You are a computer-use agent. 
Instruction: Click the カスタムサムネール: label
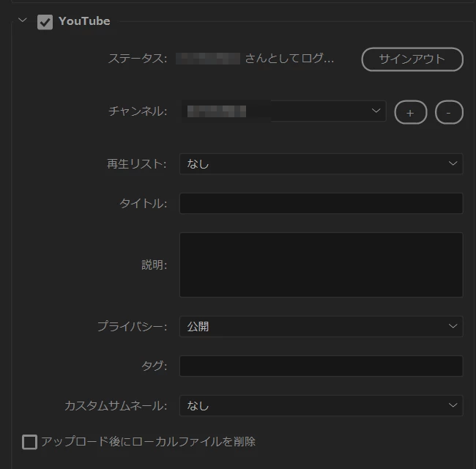(116, 406)
